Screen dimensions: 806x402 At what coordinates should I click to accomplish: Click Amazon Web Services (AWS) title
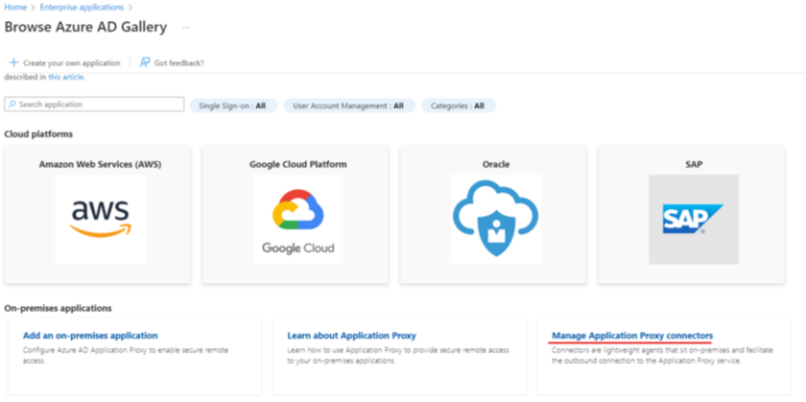coord(100,165)
